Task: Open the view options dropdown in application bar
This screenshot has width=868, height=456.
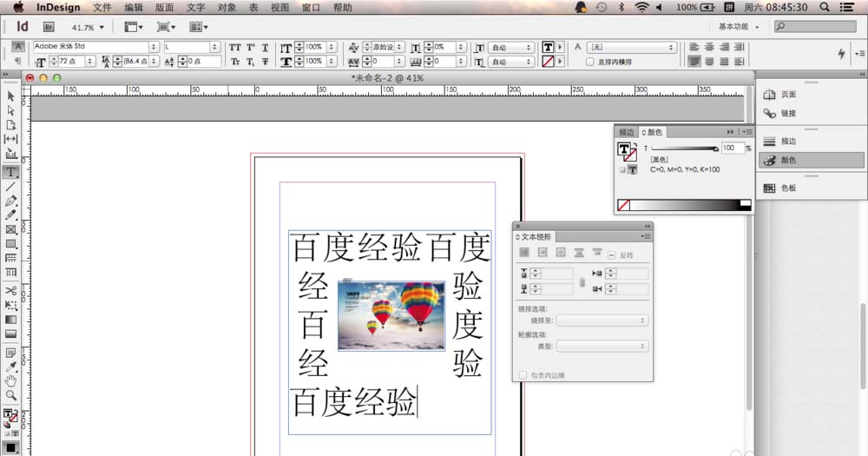Action: pyautogui.click(x=134, y=27)
